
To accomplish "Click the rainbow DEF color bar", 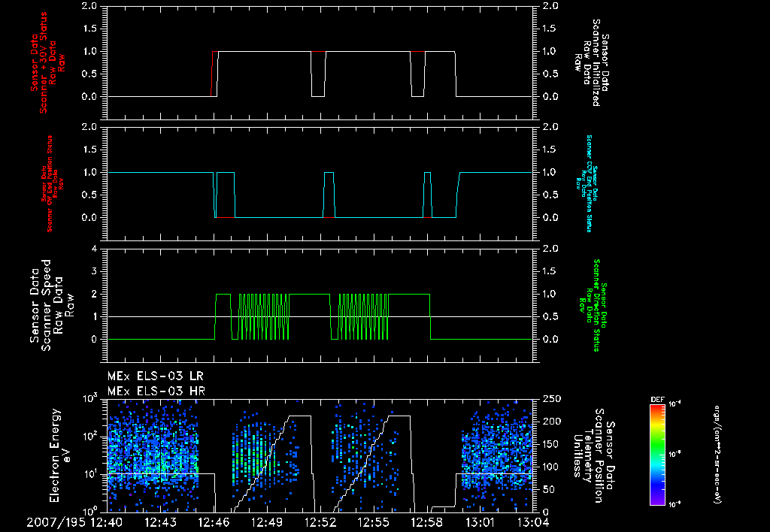I will coord(657,454).
